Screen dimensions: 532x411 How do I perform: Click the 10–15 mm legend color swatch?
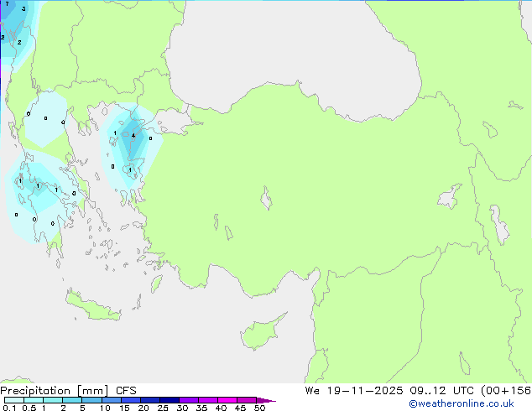[112, 400]
